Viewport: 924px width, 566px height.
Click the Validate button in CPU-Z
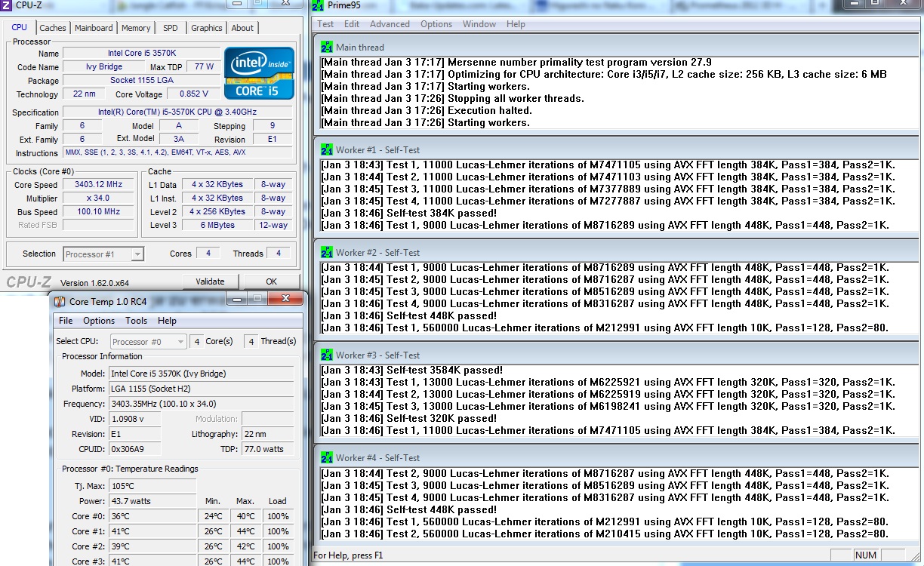(x=210, y=281)
